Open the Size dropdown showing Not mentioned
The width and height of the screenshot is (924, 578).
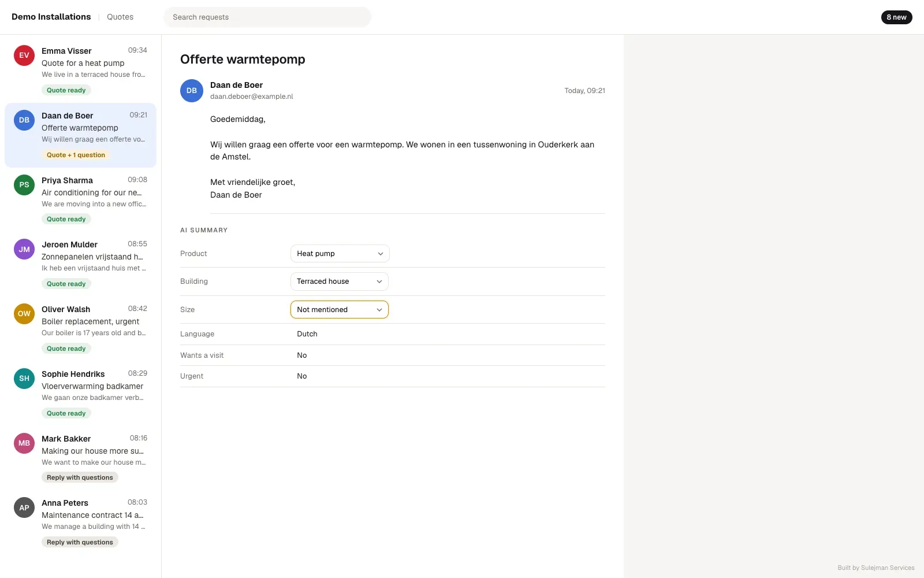click(339, 310)
